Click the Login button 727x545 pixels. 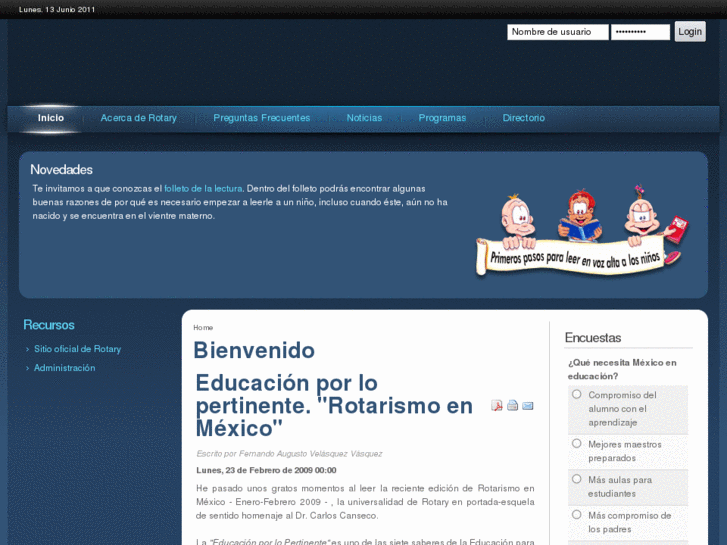click(690, 32)
